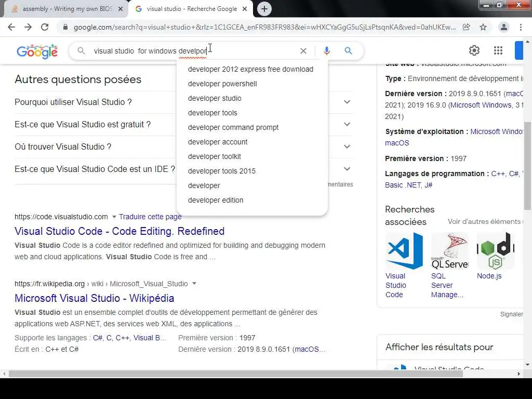
Task: Close the visual studio Google tab
Action: tap(245, 9)
